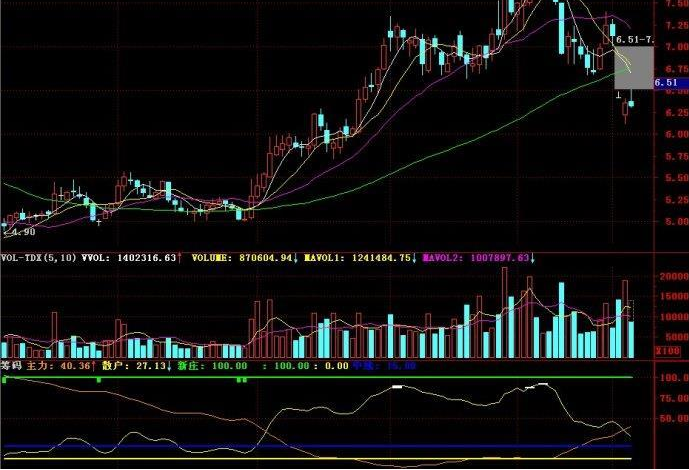Click the blue 6.51 current price tag
The width and height of the screenshot is (689, 470).
click(671, 83)
